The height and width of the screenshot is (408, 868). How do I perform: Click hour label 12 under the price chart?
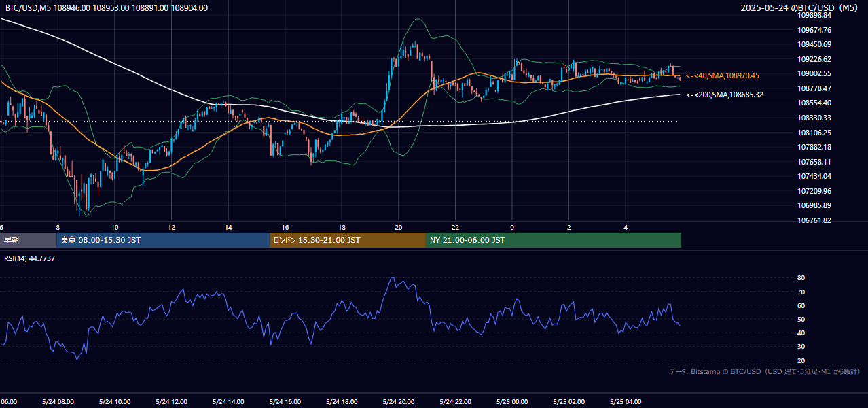coord(172,227)
